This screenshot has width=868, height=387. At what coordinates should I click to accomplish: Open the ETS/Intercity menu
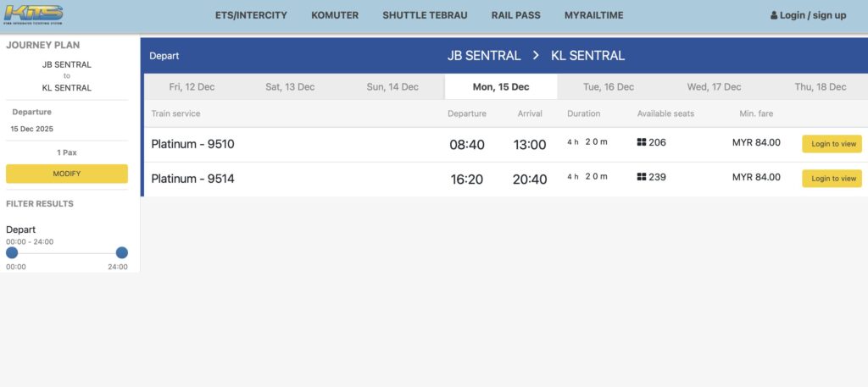(251, 15)
